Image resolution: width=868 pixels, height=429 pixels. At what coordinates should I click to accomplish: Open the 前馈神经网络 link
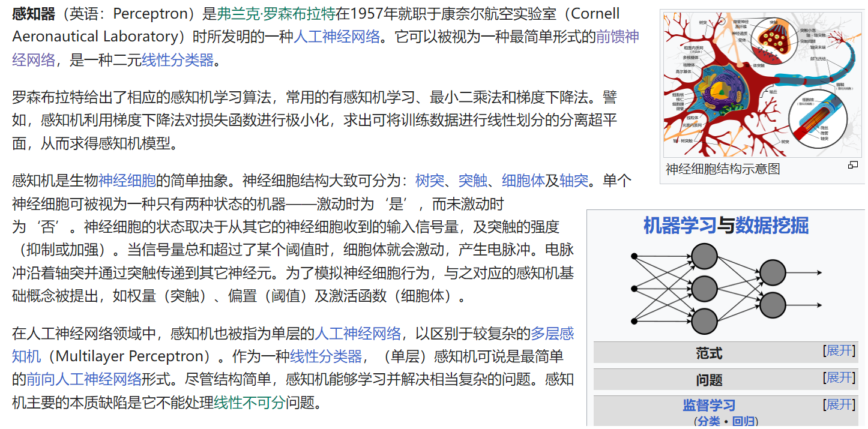click(x=617, y=37)
